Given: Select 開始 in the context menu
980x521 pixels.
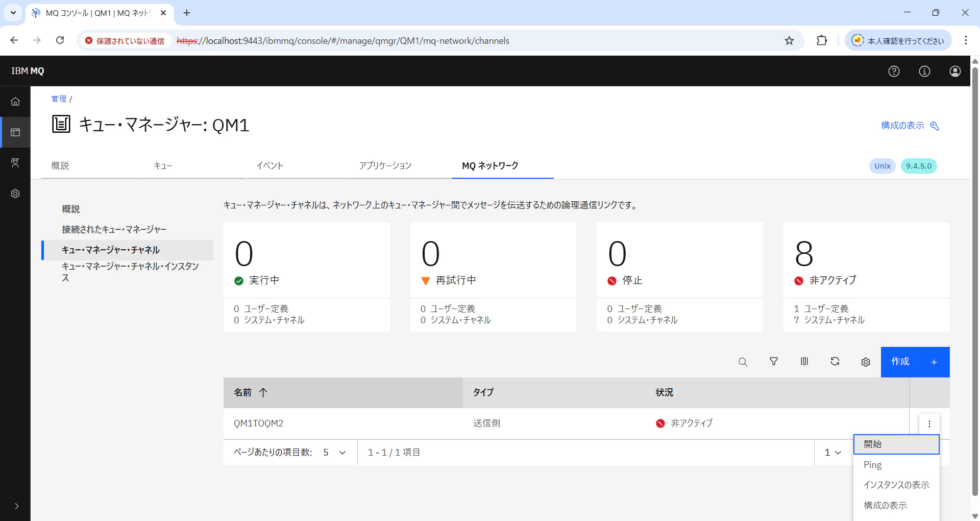Looking at the screenshot, I should click(896, 444).
